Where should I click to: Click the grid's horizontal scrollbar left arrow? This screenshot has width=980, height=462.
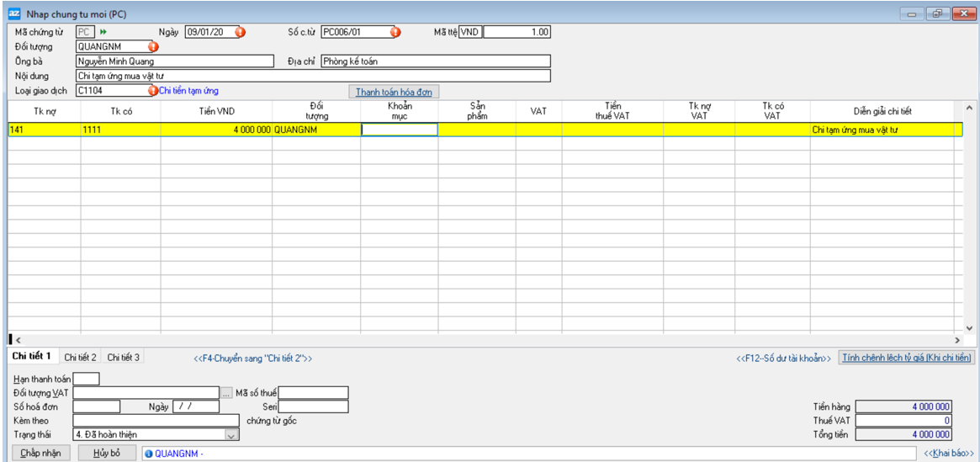coord(19,339)
